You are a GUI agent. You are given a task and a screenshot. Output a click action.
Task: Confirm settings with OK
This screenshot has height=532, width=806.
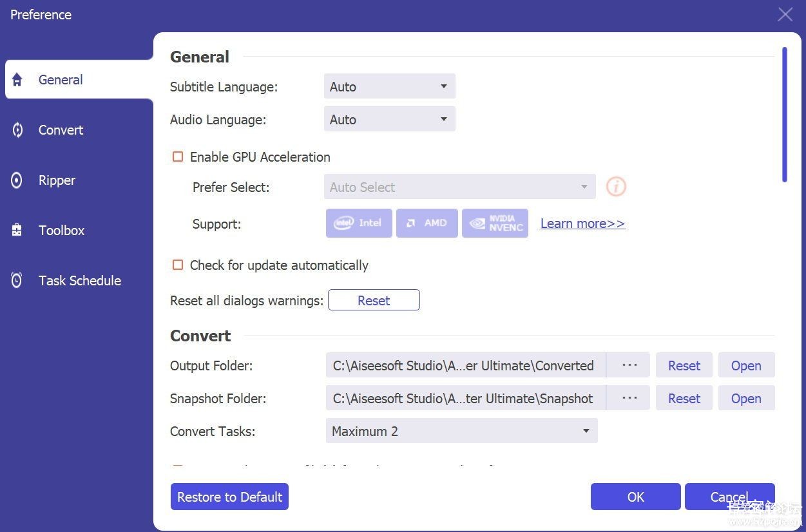tap(635, 497)
